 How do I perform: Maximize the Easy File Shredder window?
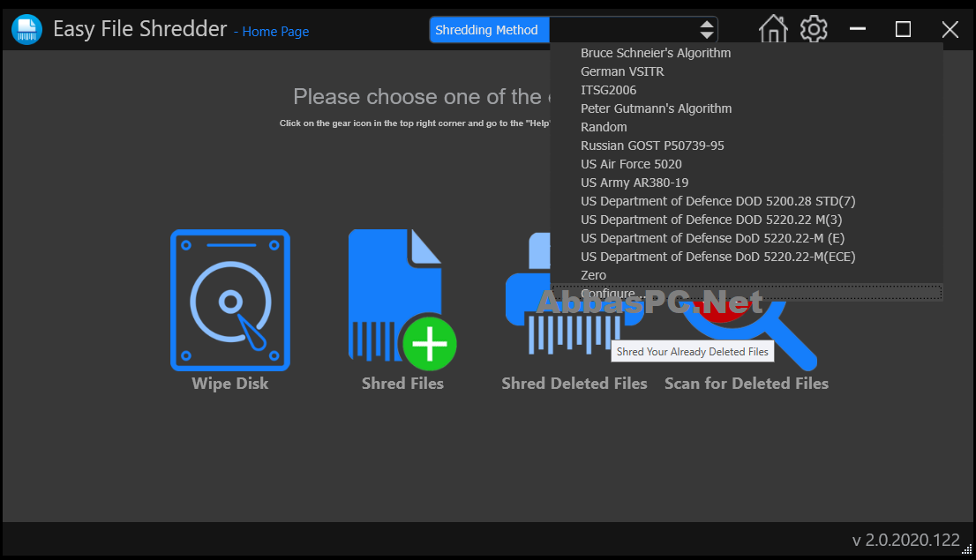pyautogui.click(x=903, y=28)
